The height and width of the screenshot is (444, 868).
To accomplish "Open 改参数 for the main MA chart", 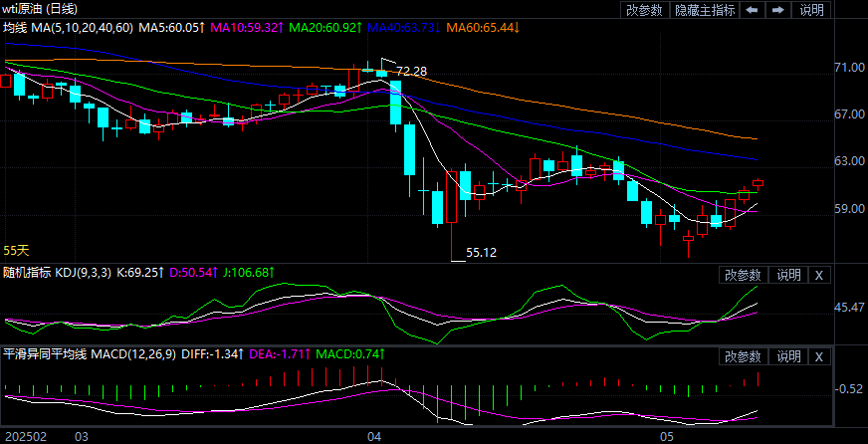I will [644, 9].
